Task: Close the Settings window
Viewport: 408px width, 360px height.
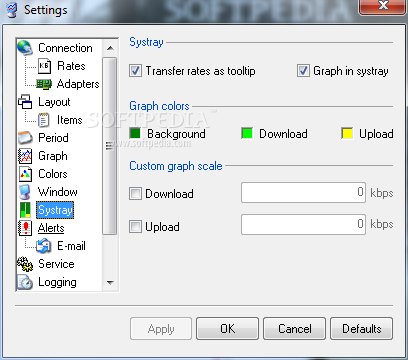Action: coord(383,6)
